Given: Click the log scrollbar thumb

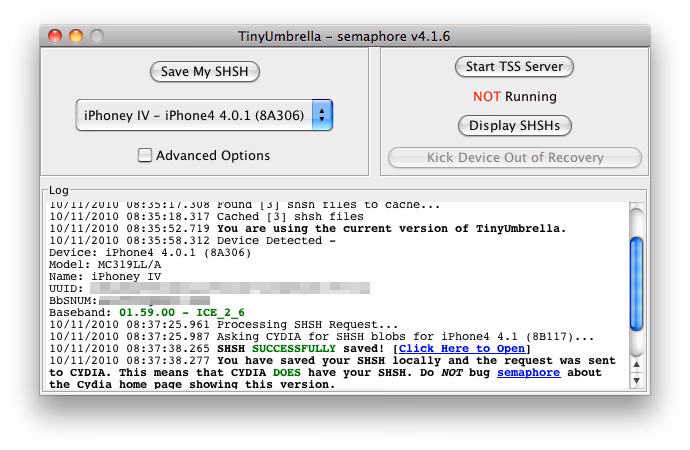Looking at the screenshot, I should [x=636, y=284].
